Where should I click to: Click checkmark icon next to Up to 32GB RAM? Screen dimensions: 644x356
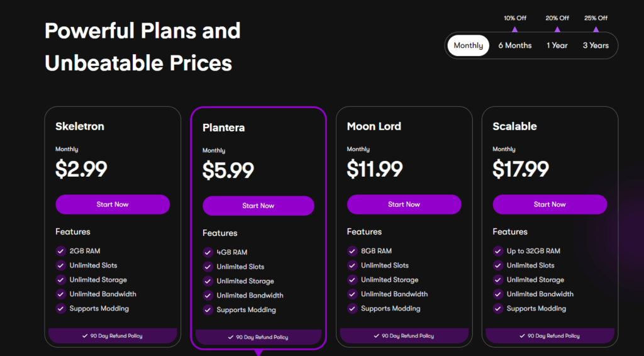[x=498, y=251]
